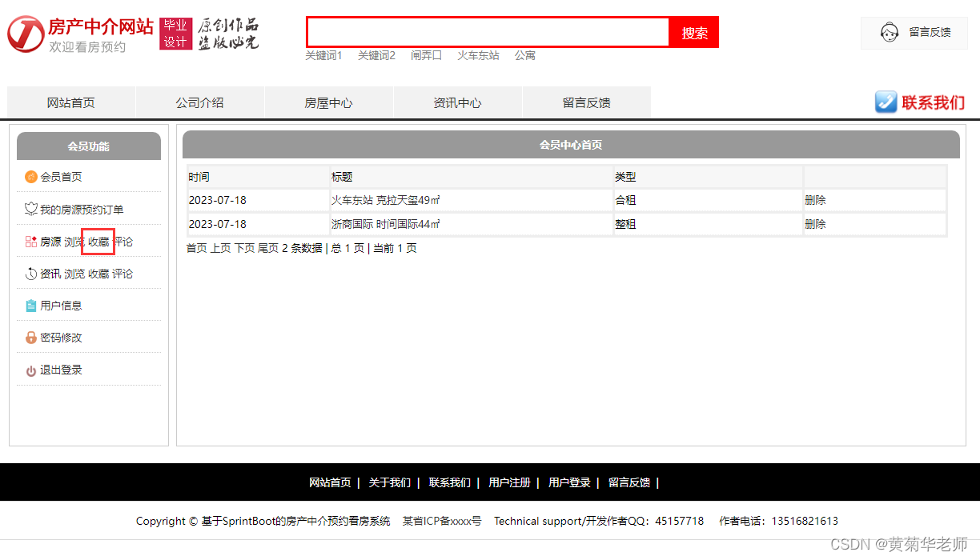The image size is (980, 560).
Task: Click the 留言反馈 button at top right
Action: 914,33
